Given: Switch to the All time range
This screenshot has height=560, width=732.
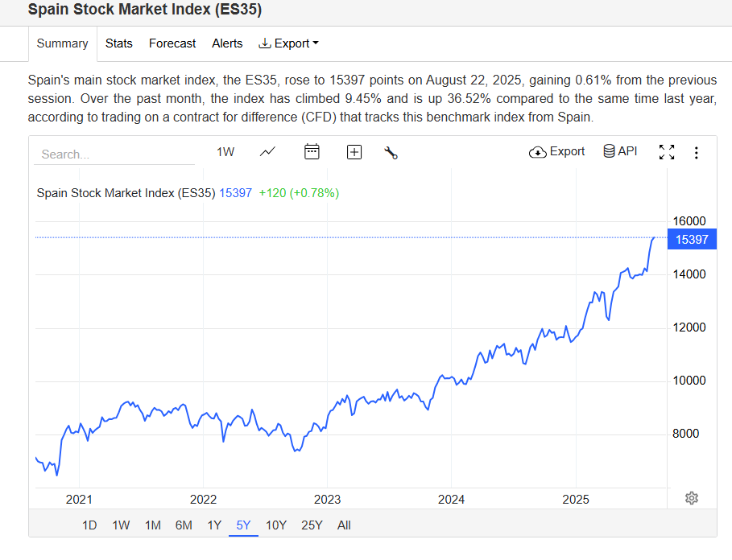Looking at the screenshot, I should [344, 525].
